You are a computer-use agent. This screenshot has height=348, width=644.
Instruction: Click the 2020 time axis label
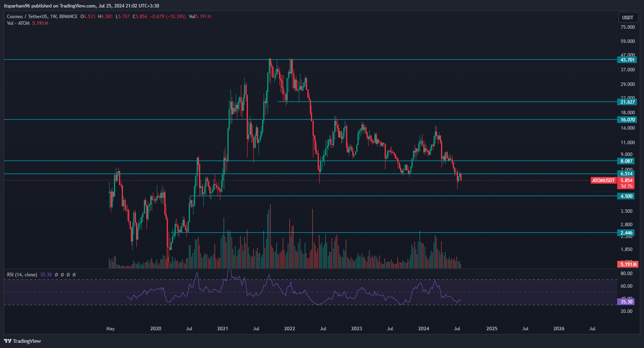tap(156, 329)
